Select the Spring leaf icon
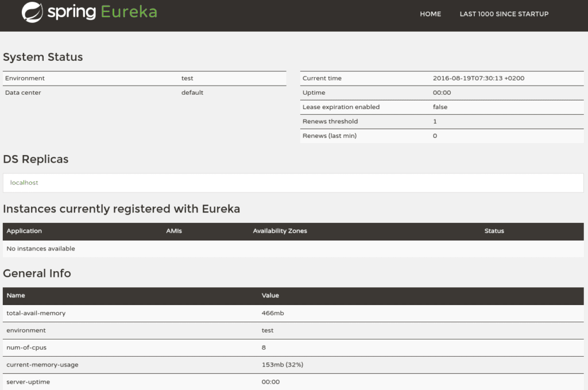The height and width of the screenshot is (390, 588). [x=32, y=12]
